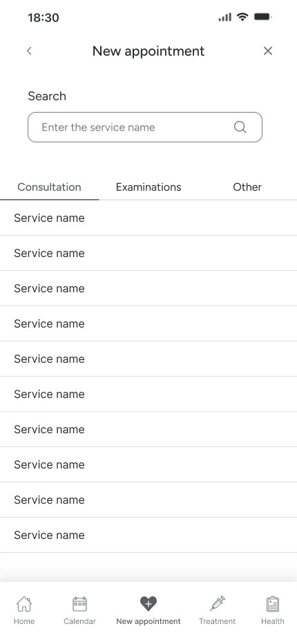Check the Wi-Fi status icon
This screenshot has height=644, width=297.
[x=242, y=17]
